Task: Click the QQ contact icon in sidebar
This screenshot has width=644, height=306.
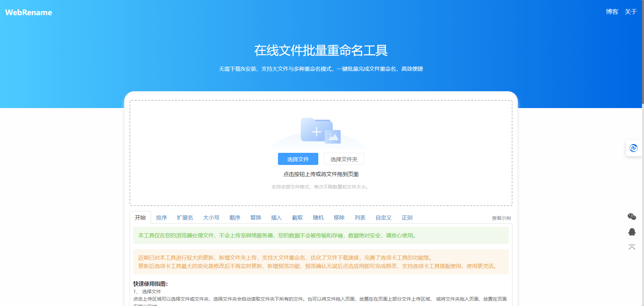Action: [632, 232]
